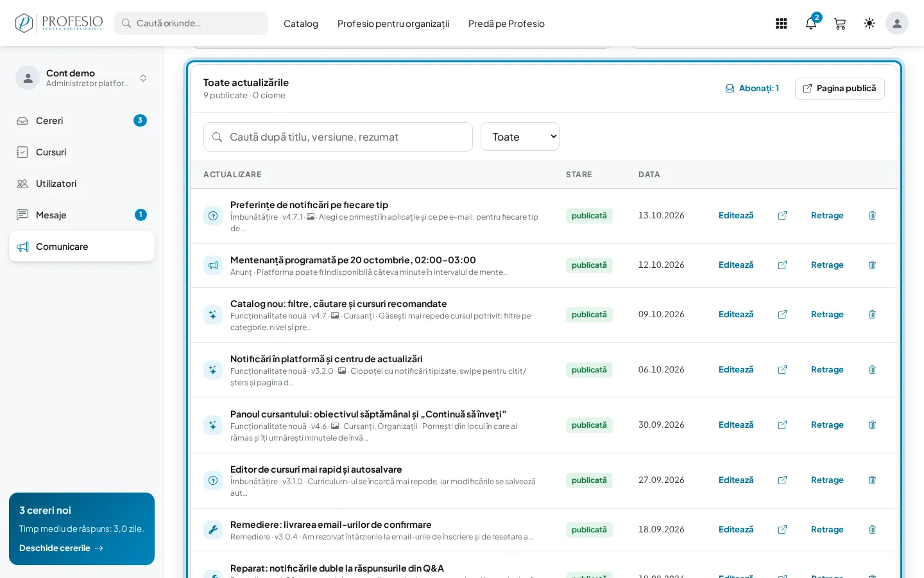924x578 pixels.
Task: Open Pagina publică button
Action: (x=839, y=89)
